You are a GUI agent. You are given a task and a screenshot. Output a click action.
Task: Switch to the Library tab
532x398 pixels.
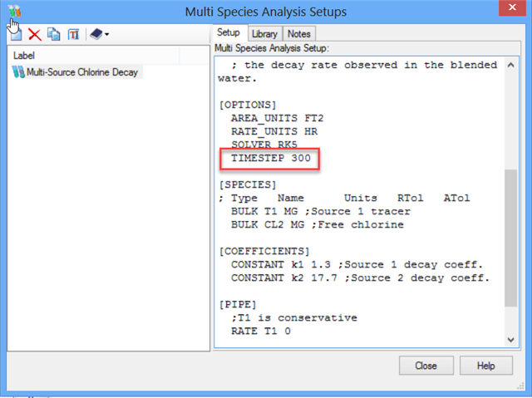[264, 34]
